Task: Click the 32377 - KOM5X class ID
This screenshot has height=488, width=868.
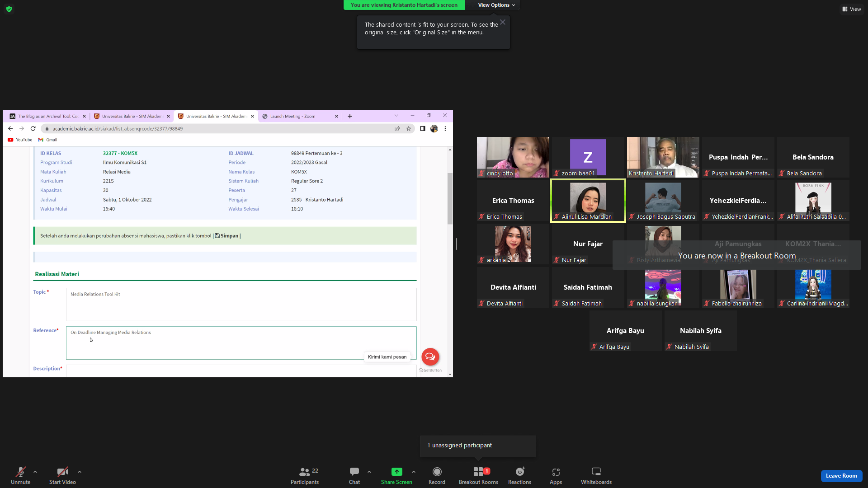Action: point(120,153)
